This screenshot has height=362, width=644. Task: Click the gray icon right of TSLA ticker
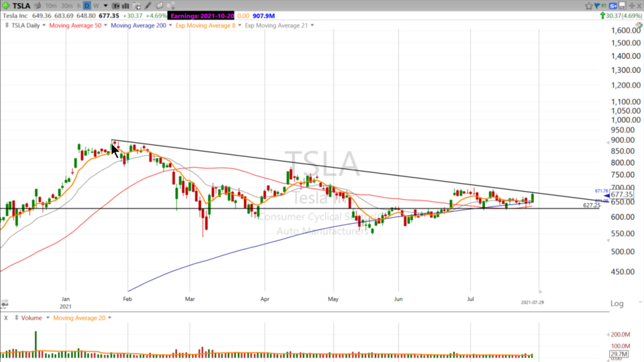click(x=38, y=6)
